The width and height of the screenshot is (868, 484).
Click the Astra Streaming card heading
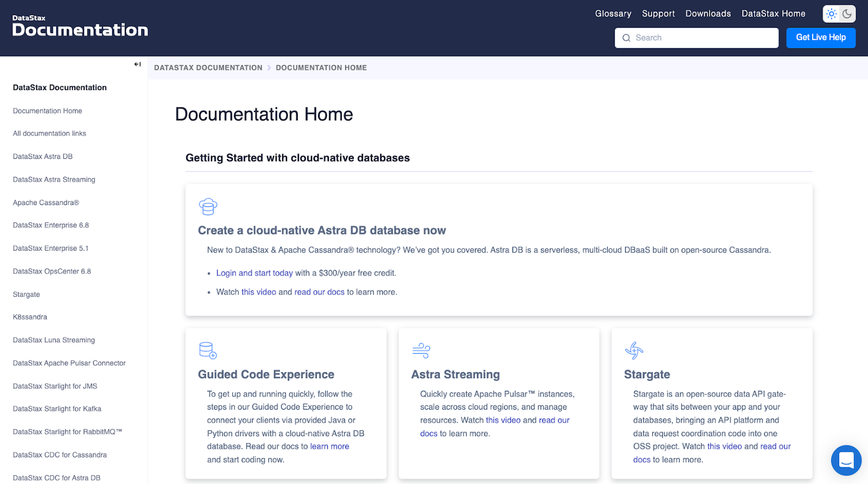[x=456, y=374]
